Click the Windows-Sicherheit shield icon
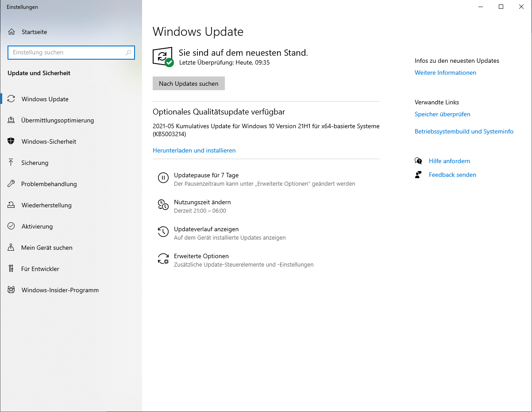 (12, 141)
